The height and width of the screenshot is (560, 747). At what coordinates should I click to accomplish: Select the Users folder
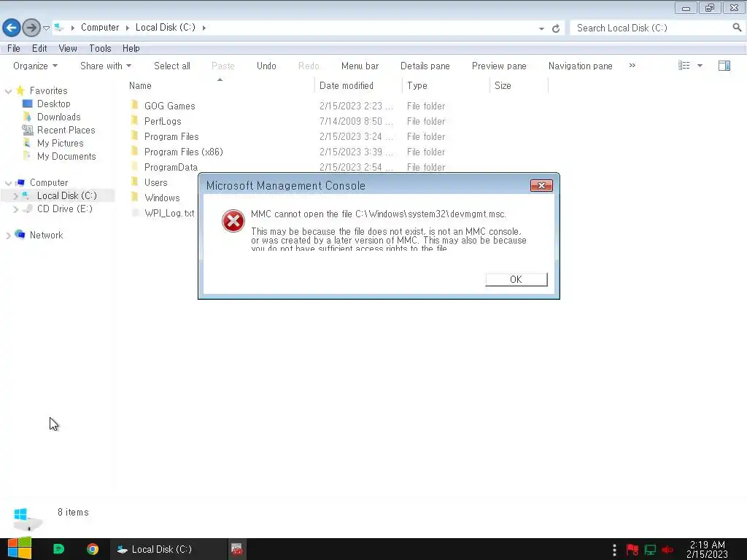(x=156, y=182)
